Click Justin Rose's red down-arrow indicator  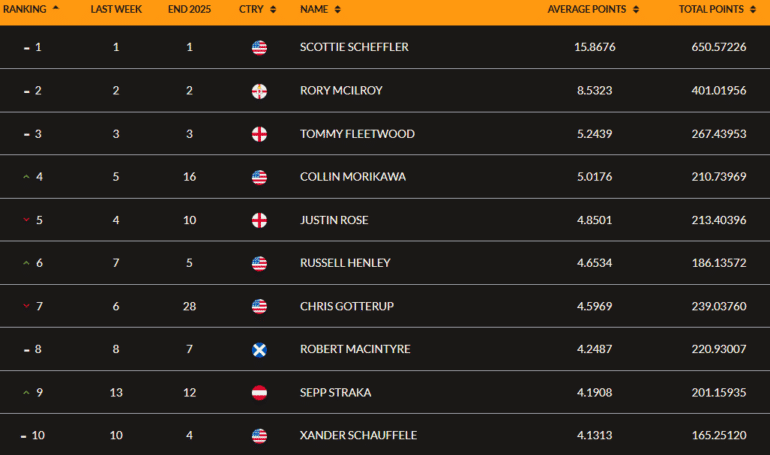[x=26, y=221]
